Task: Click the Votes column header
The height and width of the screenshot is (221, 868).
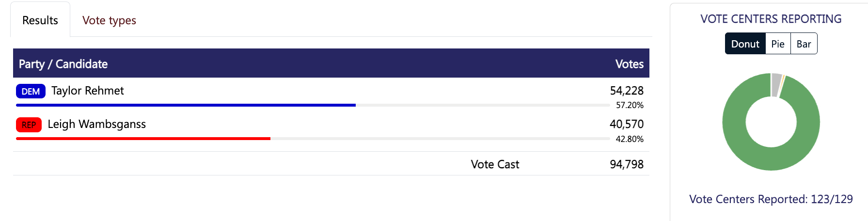Action: 629,64
